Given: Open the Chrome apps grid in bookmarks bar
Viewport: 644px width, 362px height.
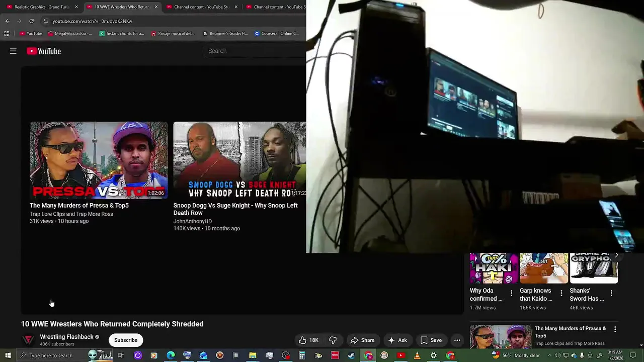Looking at the screenshot, I should [x=7, y=34].
